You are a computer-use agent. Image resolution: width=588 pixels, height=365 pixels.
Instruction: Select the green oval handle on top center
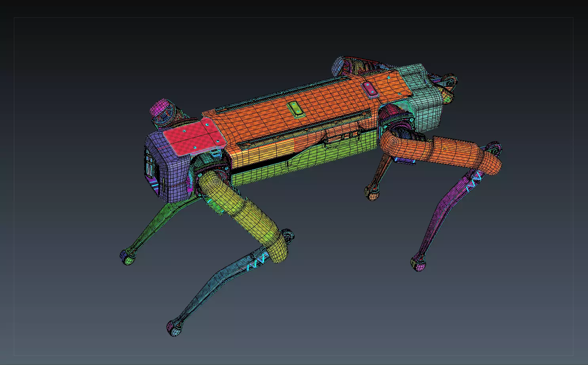point(296,109)
